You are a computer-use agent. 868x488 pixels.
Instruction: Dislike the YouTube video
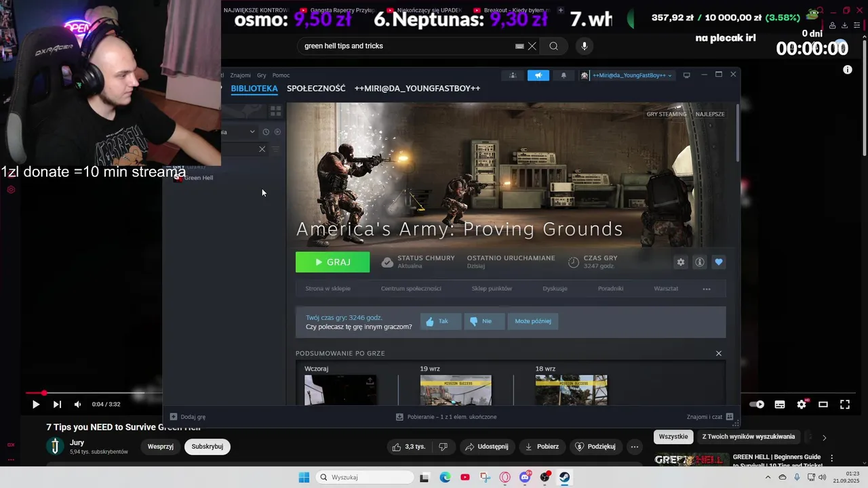pyautogui.click(x=443, y=447)
